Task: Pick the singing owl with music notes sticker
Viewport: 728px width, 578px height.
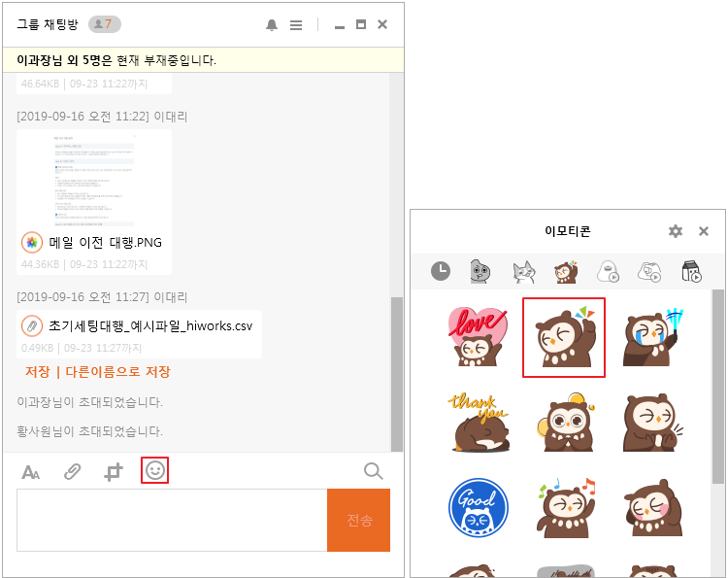Action: pos(566,507)
